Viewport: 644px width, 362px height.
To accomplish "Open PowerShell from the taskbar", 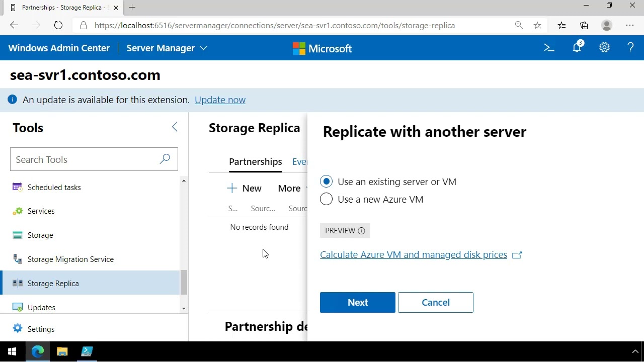I will (x=87, y=351).
